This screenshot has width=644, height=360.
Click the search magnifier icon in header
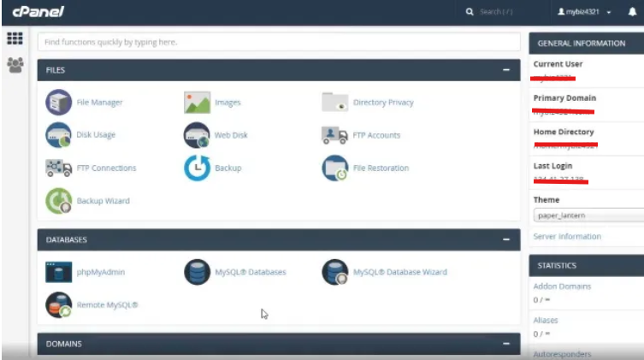(470, 12)
